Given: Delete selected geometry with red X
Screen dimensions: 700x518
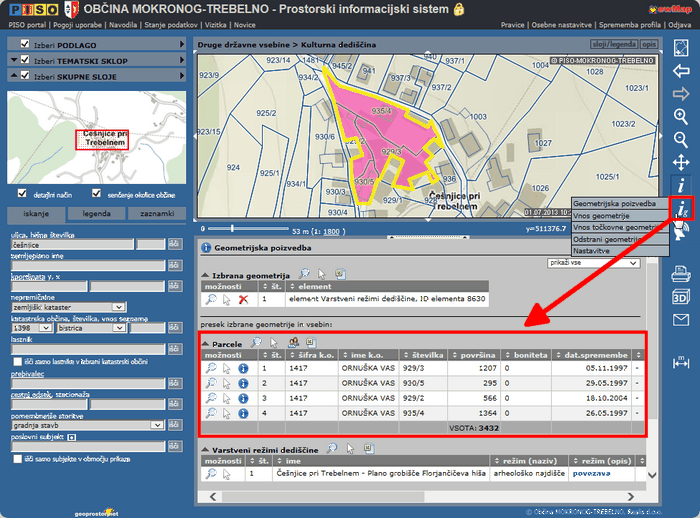Looking at the screenshot, I should tap(243, 299).
